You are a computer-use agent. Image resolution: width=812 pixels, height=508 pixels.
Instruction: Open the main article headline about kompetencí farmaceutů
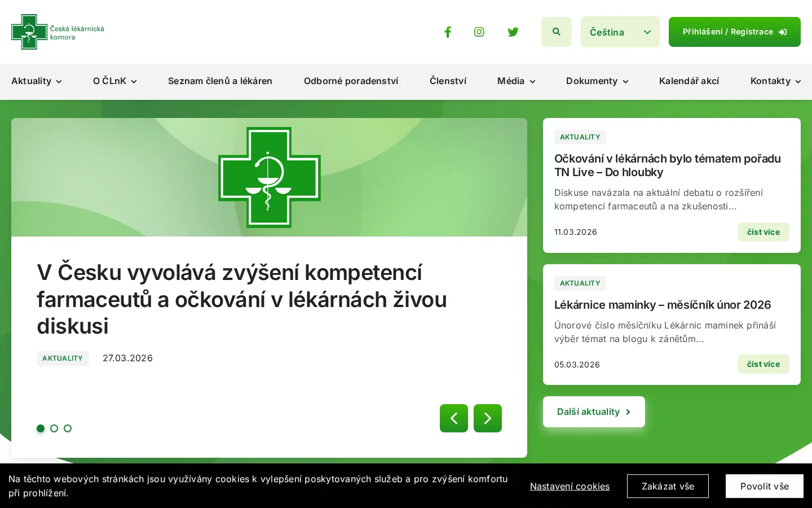(x=242, y=299)
